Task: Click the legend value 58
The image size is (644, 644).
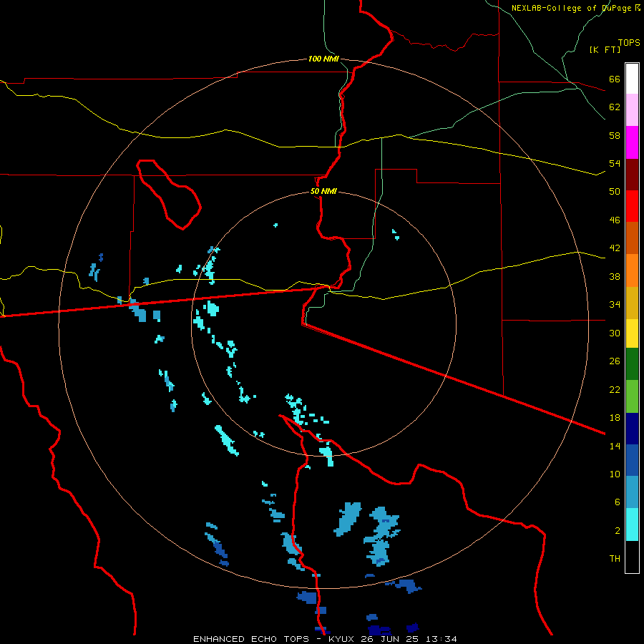Action: pyautogui.click(x=615, y=135)
